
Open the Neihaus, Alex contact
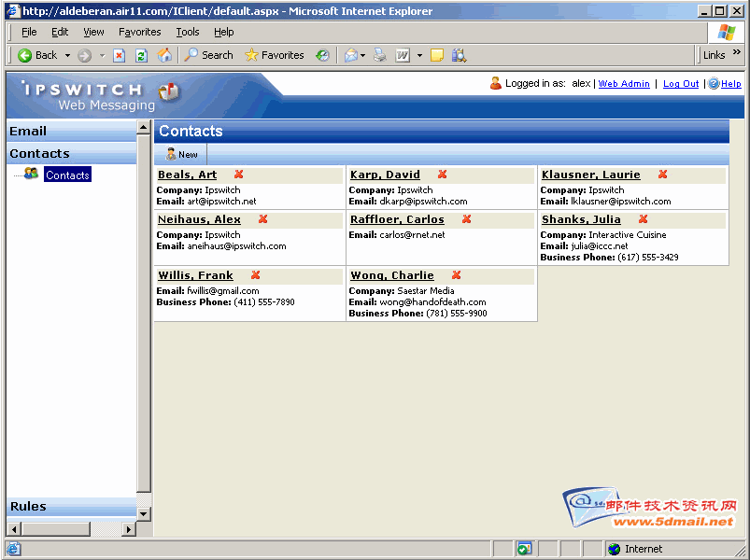click(x=199, y=219)
